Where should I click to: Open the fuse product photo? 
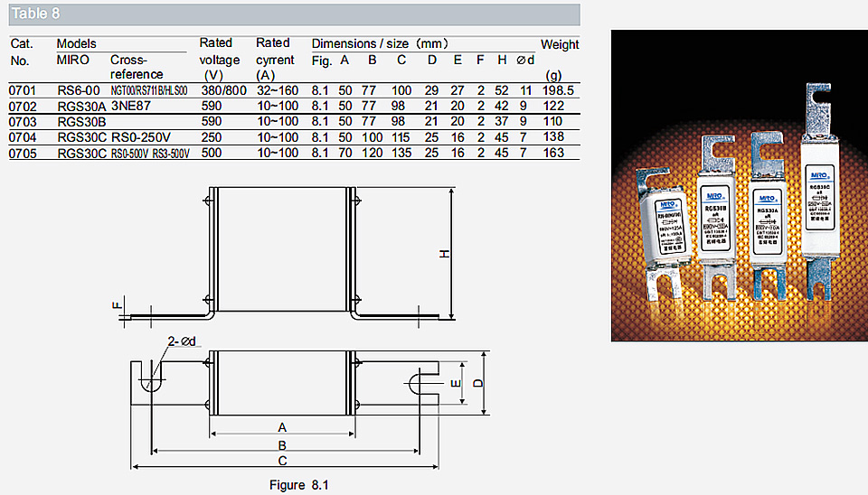(739, 186)
